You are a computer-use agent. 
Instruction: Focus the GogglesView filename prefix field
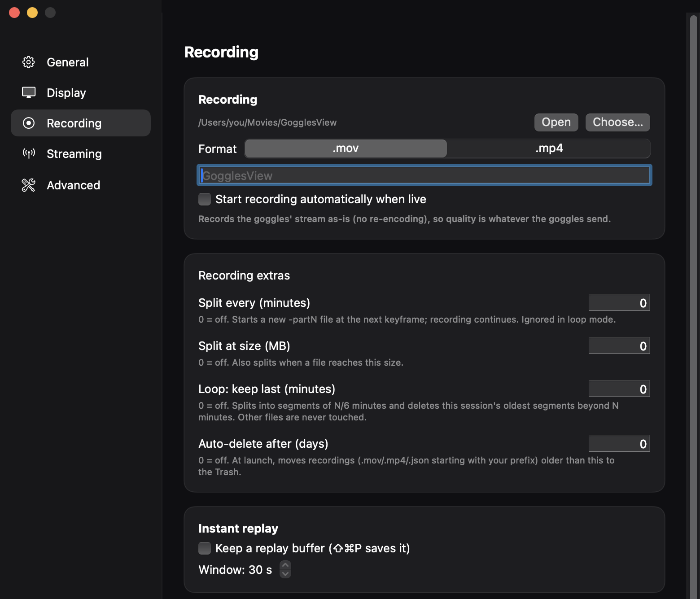pos(424,175)
